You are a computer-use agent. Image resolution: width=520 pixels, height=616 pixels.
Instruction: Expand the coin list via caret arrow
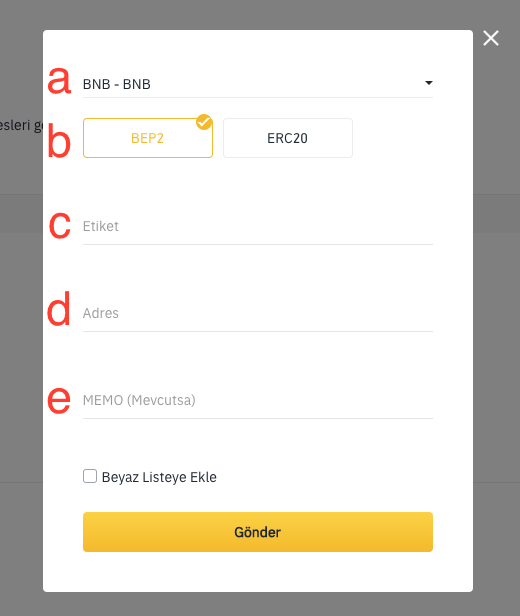[429, 83]
